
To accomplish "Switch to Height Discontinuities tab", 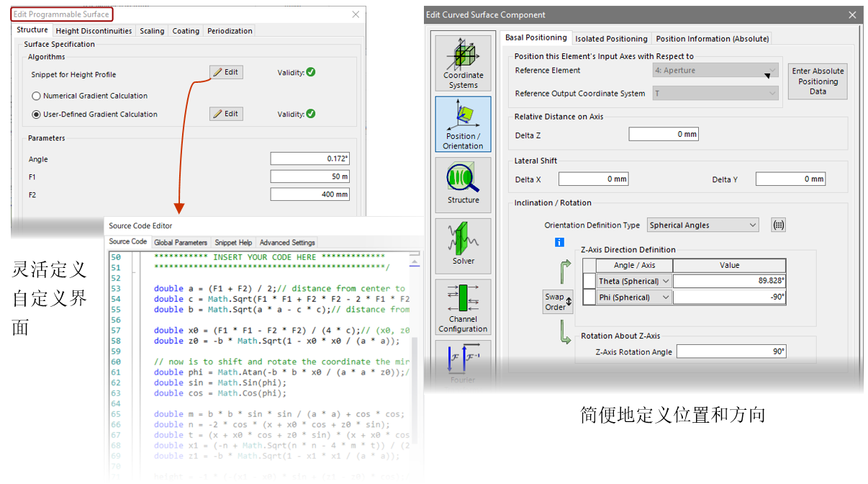I will click(94, 31).
